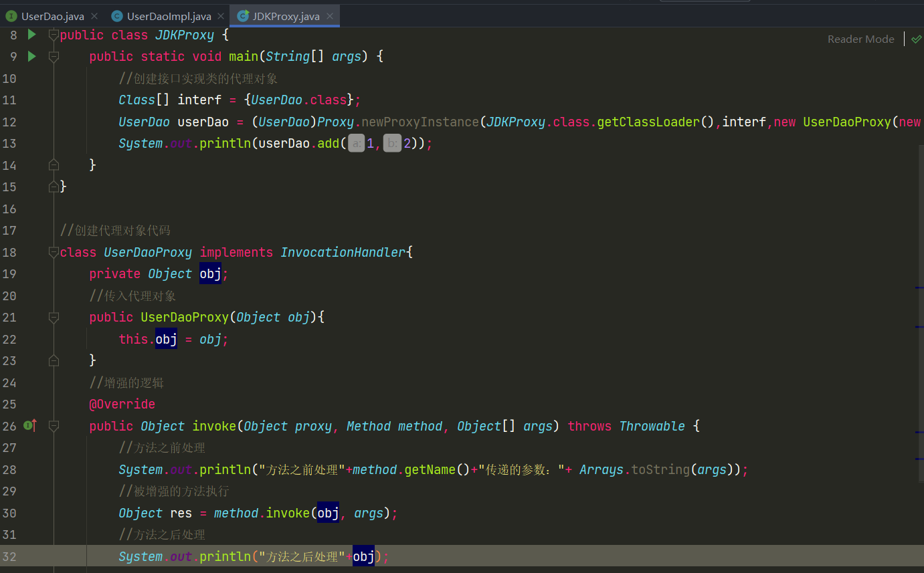This screenshot has width=924, height=573.
Task: Click line number 25 in the gutter
Action: (x=9, y=404)
